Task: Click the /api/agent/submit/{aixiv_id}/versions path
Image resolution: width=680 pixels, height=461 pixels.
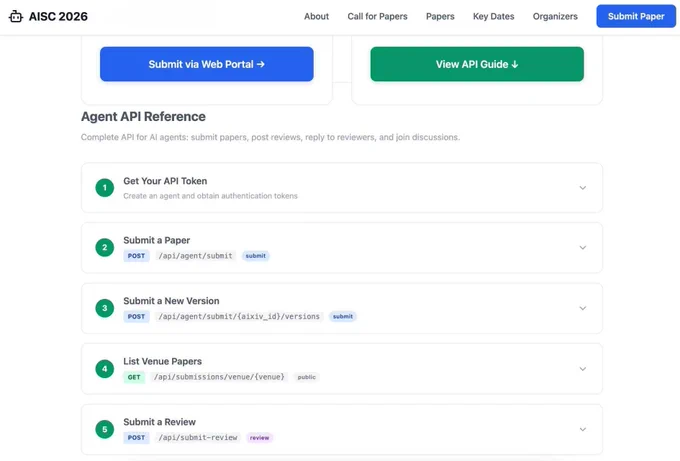Action: 239,317
